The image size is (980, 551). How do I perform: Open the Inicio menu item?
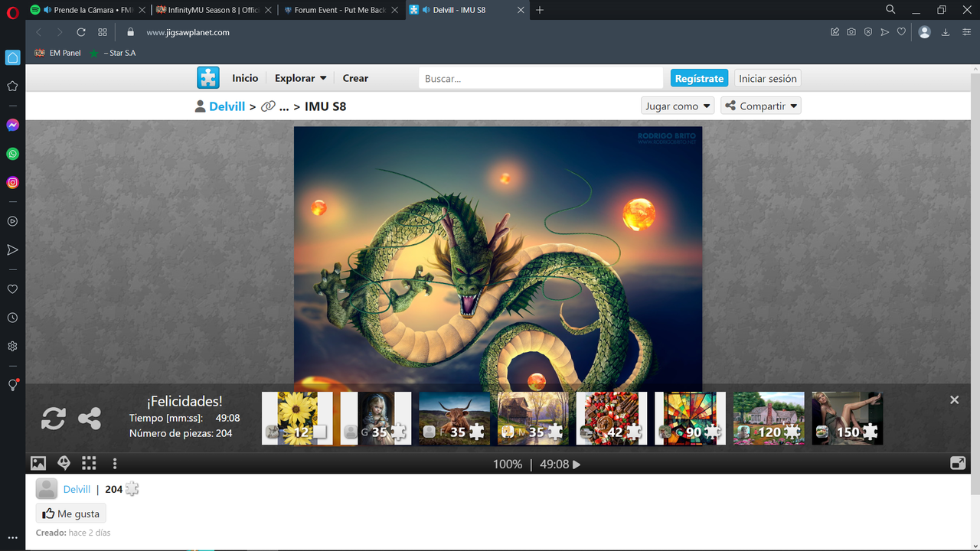[x=245, y=78]
